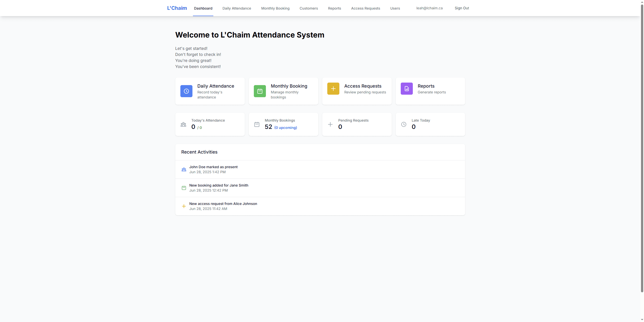Open the Customers nav tab
644x322 pixels.
coord(309,8)
